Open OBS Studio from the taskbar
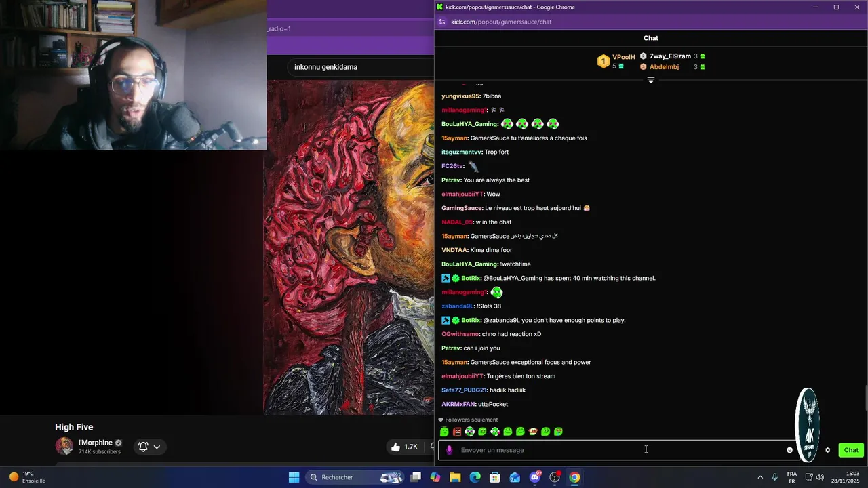This screenshot has height=488, width=868. tap(555, 477)
